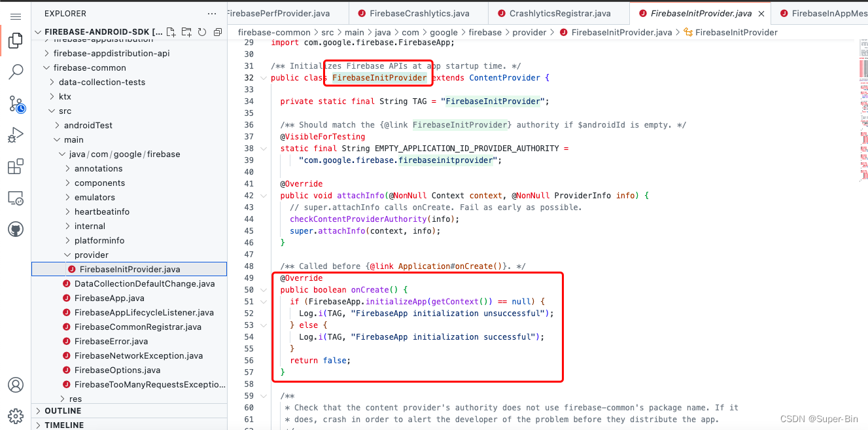Open FirebaseCommonRegistrar.java from the tree
Viewport: 868px width, 430px height.
tap(129, 327)
